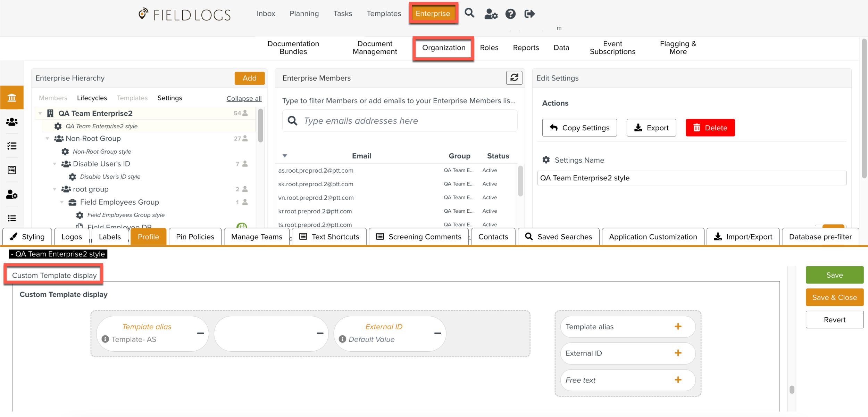Click the FieldLogs logo
The width and height of the screenshot is (868, 417).
185,15
